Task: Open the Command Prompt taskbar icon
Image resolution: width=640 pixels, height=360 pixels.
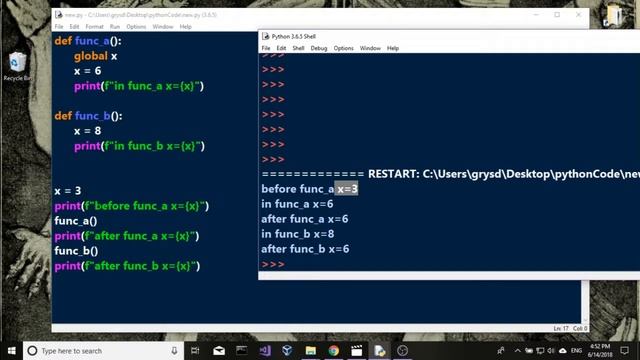Action: click(242, 351)
